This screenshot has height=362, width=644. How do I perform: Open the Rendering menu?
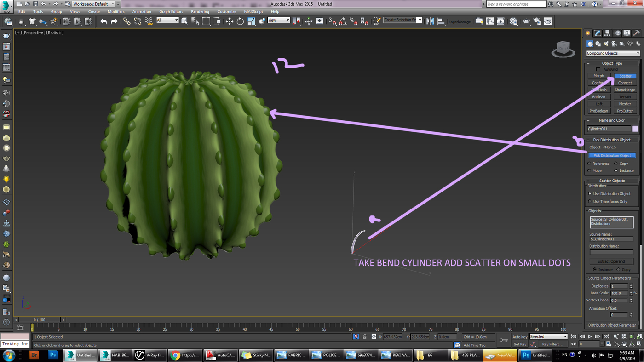pyautogui.click(x=200, y=11)
